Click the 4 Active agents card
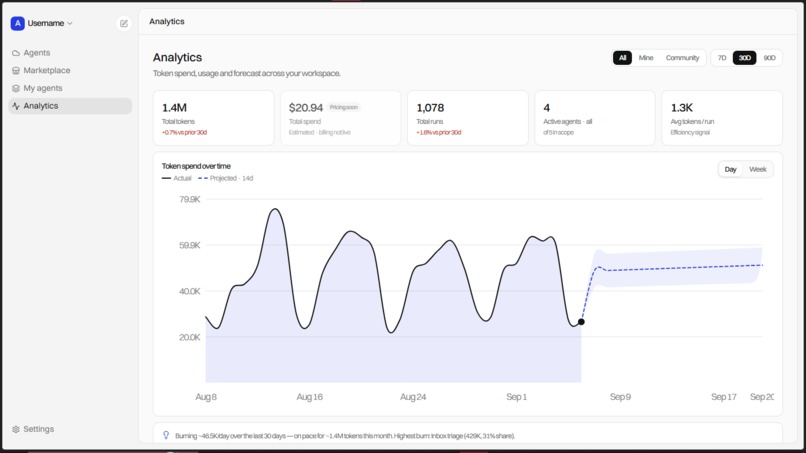Viewport: 806px width, 453px height. point(595,118)
